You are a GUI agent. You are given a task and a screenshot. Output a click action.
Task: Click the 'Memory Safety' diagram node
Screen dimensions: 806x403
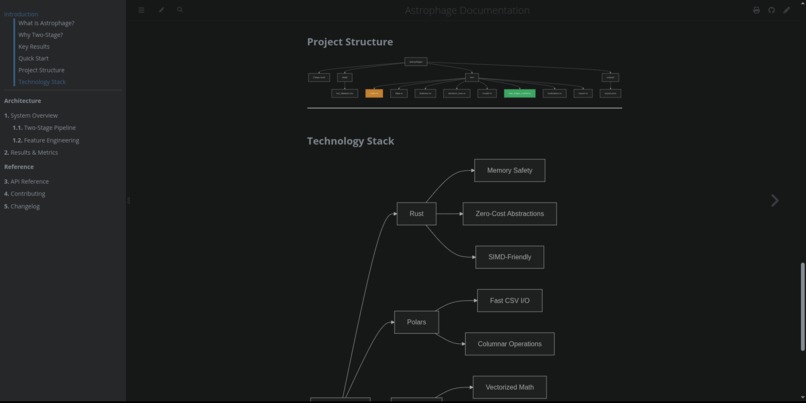point(509,170)
